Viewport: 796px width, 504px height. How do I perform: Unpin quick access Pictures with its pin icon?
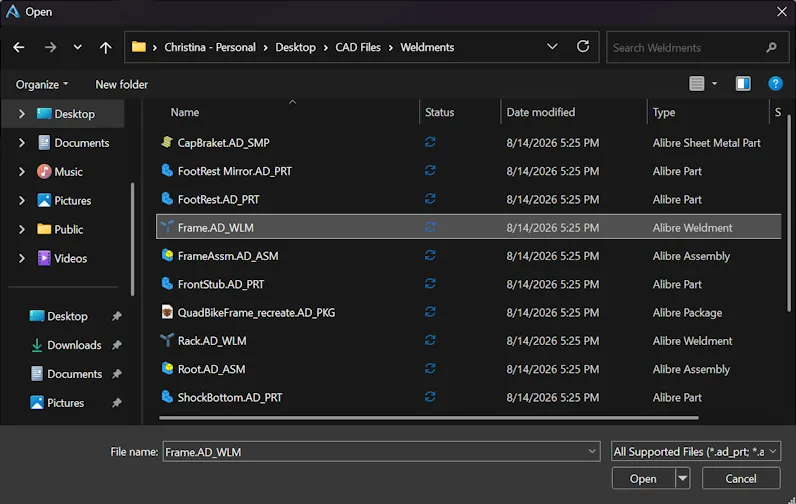117,402
